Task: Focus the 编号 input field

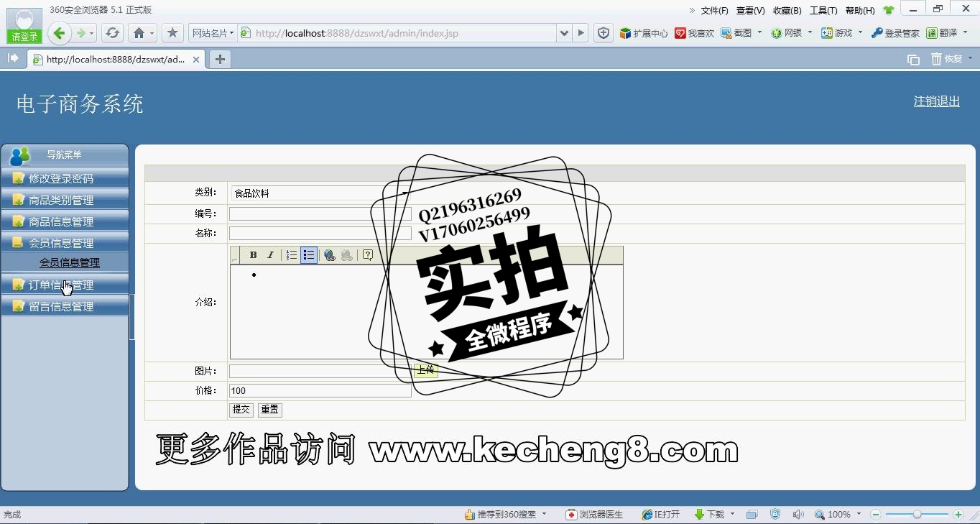Action: (x=320, y=213)
